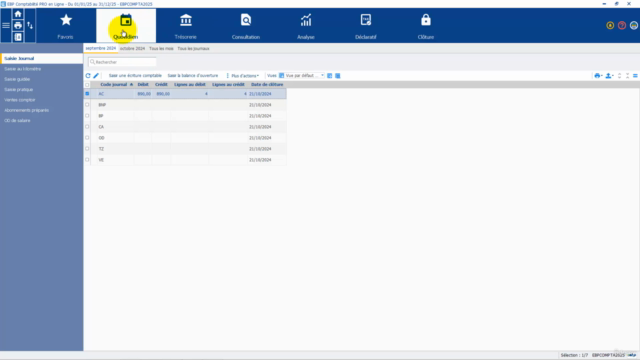The width and height of the screenshot is (640, 360).
Task: Go to the home icon
Action: tap(18, 14)
